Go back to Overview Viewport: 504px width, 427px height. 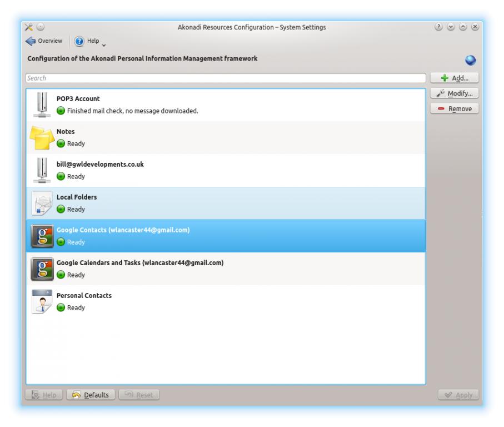point(44,41)
